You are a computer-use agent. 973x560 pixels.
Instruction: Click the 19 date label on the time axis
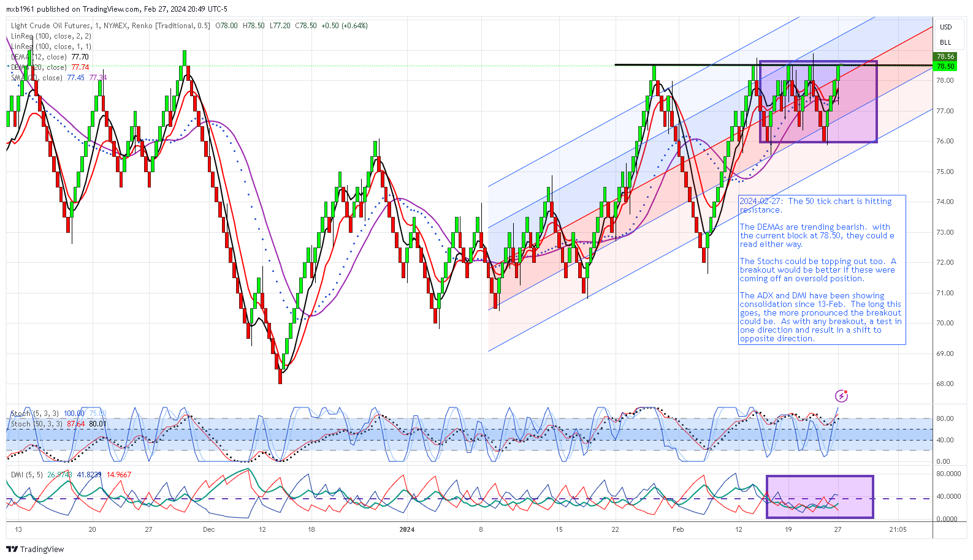coord(788,529)
